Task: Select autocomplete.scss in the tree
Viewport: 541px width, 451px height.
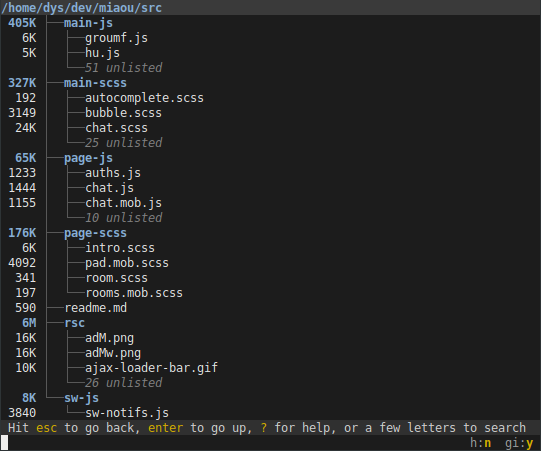Action: pos(144,98)
